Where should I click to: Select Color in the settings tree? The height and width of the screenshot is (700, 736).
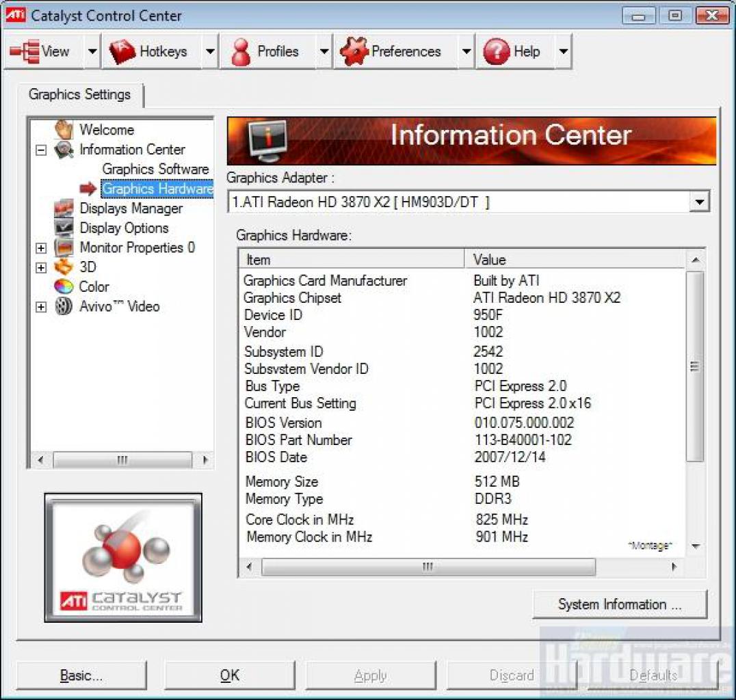tap(94, 286)
